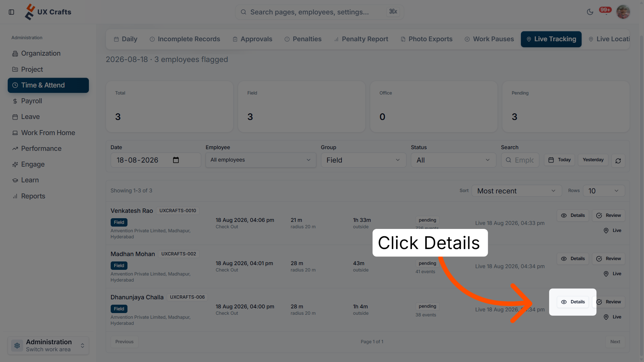The height and width of the screenshot is (362, 644).
Task: Open Leave in the sidebar
Action: tap(48, 117)
